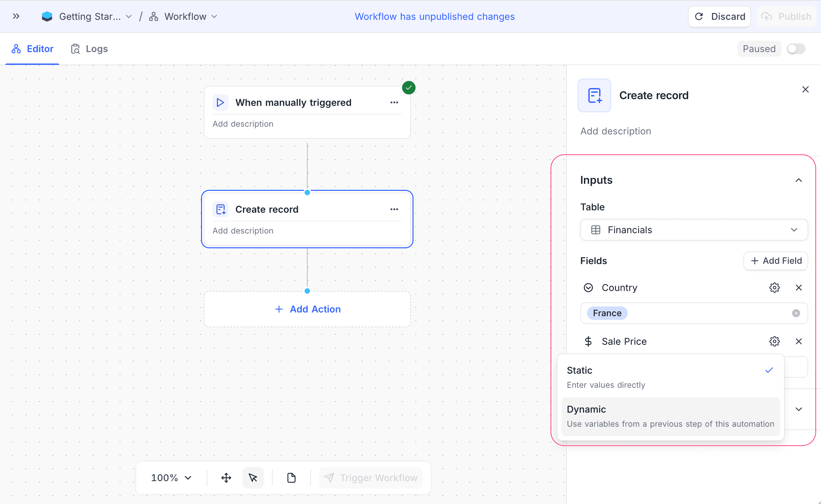821x504 pixels.
Task: Open the Workflow breadcrumb menu
Action: click(x=214, y=16)
